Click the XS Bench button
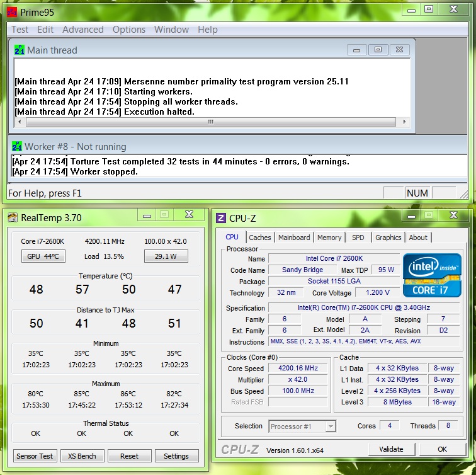Image resolution: width=476 pixels, height=475 pixels. pyautogui.click(x=82, y=456)
